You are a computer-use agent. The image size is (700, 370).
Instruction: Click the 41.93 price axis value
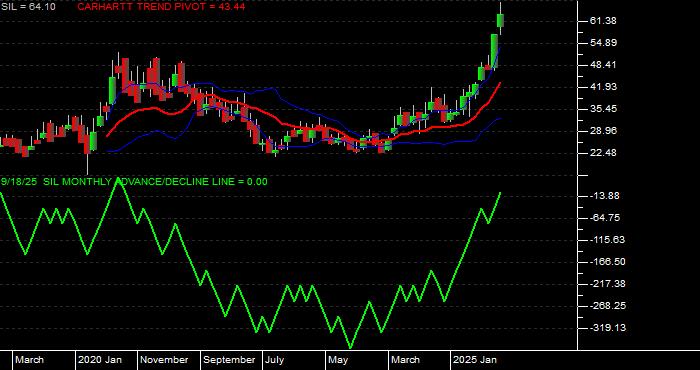click(x=603, y=87)
